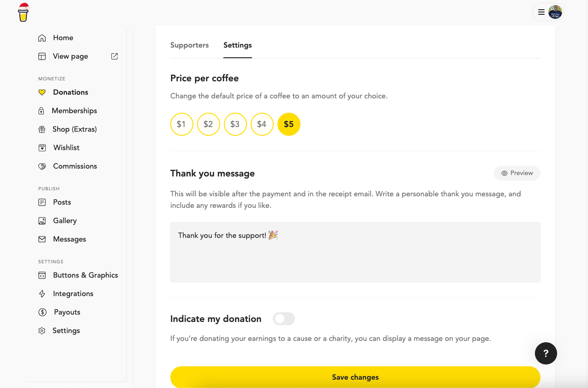Preview the thank you message

pos(517,173)
